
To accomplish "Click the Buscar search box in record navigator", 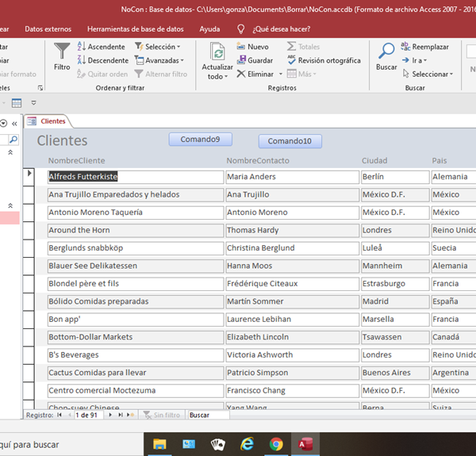I will tap(208, 415).
